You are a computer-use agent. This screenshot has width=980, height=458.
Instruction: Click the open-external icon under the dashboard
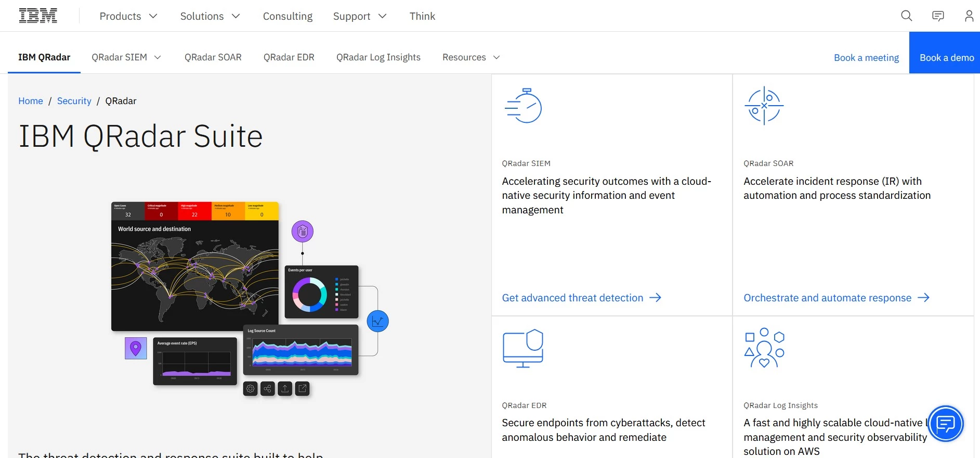[x=303, y=389]
